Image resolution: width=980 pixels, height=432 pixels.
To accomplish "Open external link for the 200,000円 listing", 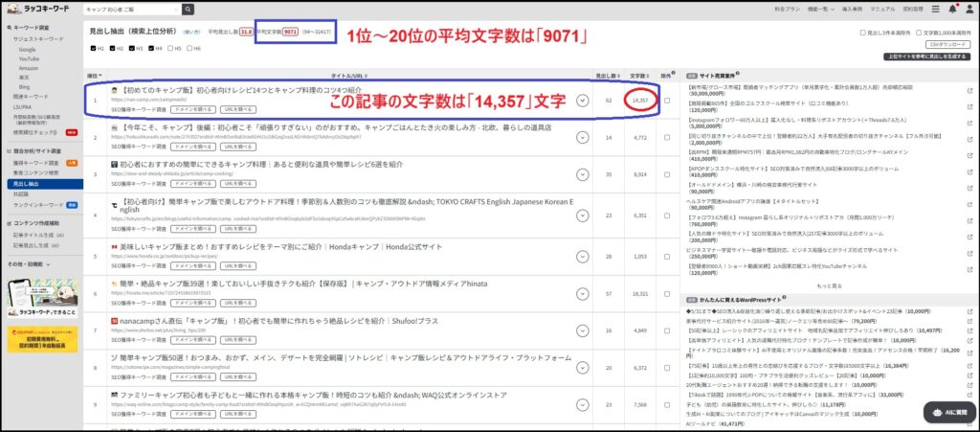I will pos(969,237).
